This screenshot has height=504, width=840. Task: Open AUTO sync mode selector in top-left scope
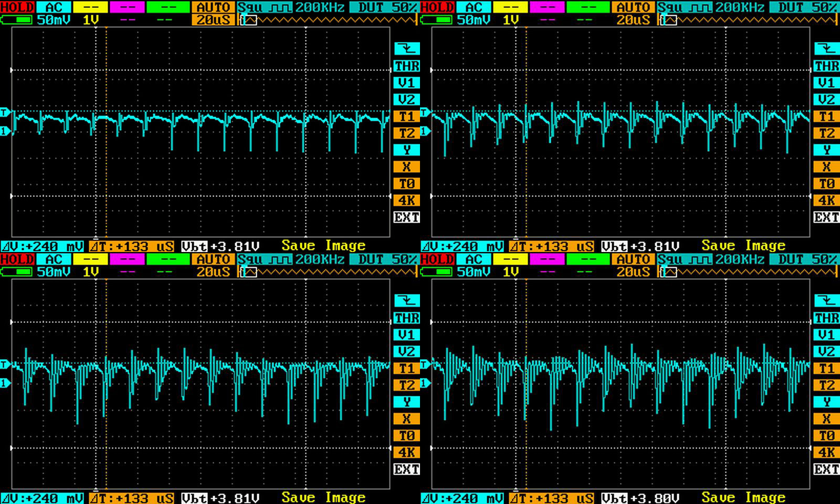pyautogui.click(x=213, y=7)
